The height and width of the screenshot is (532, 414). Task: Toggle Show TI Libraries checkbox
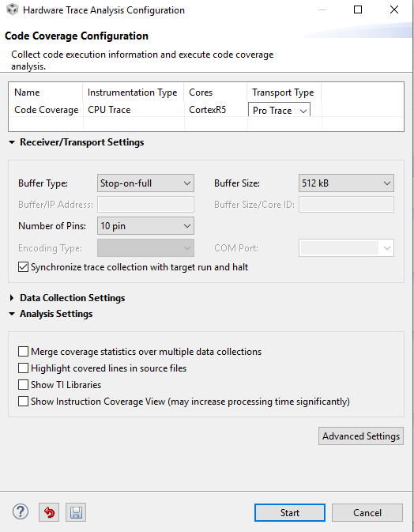[23, 385]
